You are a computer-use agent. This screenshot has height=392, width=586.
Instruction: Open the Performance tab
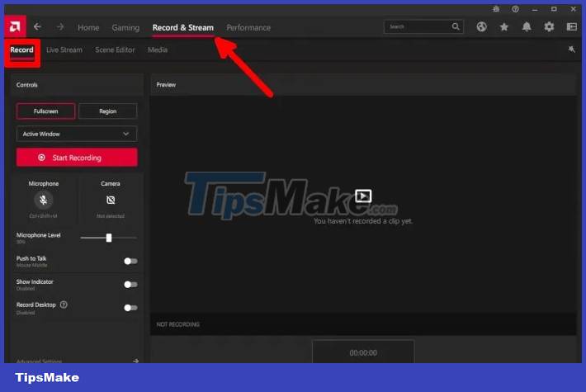248,28
